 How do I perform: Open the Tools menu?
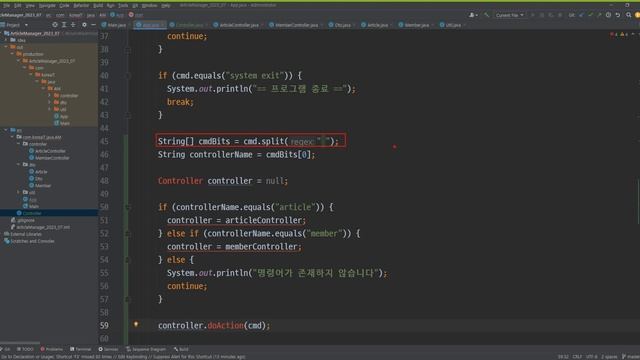click(123, 5)
